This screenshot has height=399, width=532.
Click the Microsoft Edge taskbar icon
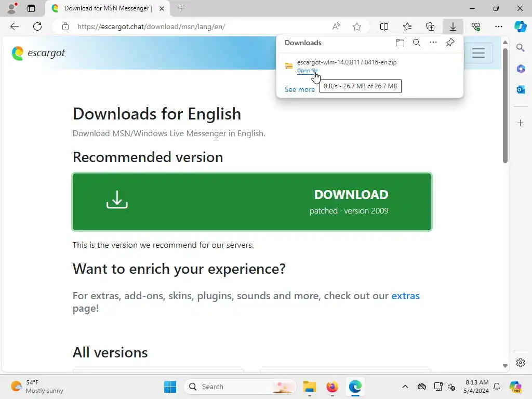coord(355,387)
